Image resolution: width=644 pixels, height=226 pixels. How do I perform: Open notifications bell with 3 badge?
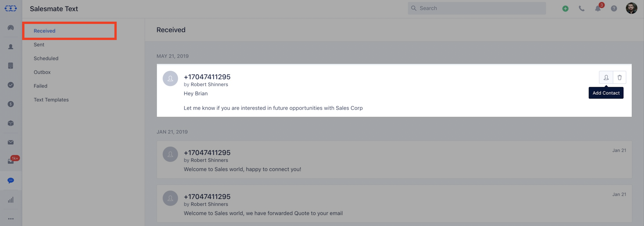click(x=598, y=8)
